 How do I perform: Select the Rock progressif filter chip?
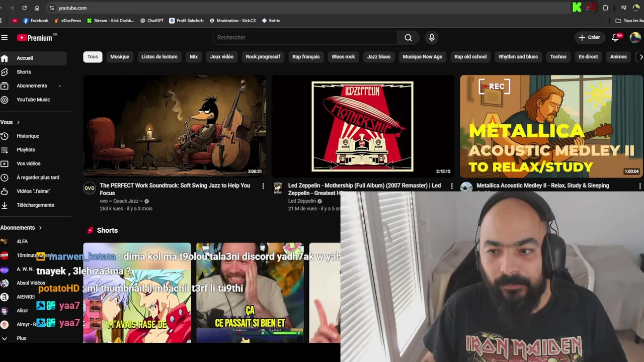pyautogui.click(x=263, y=57)
